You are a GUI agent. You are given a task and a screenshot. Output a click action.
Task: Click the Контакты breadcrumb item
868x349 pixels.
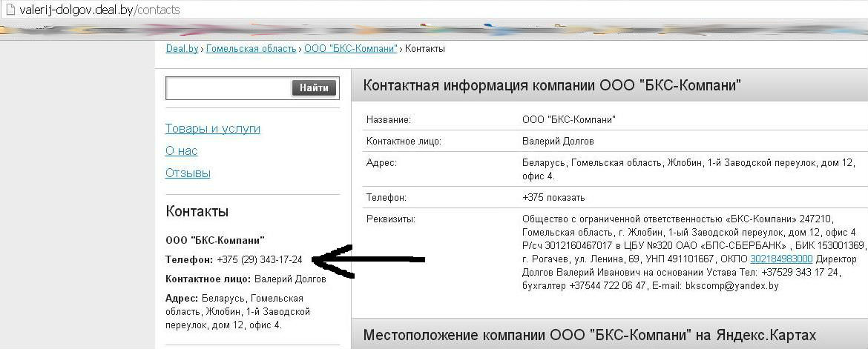(x=425, y=49)
